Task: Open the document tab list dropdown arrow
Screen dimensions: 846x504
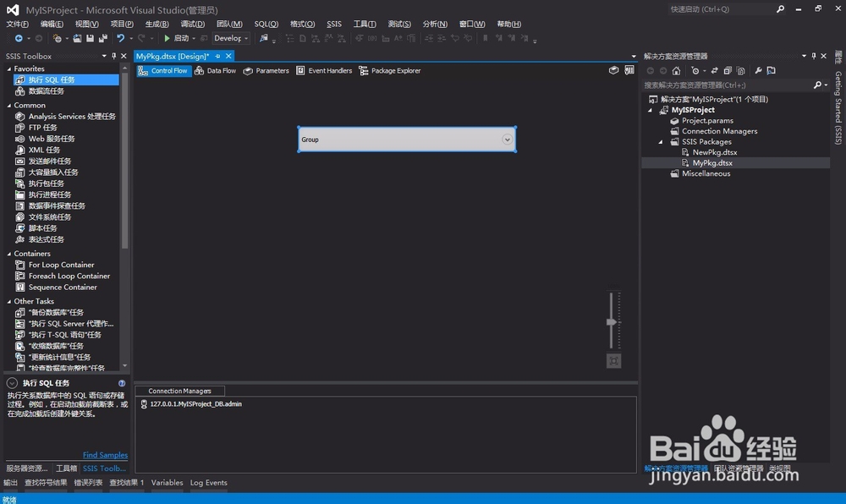Action: click(634, 56)
